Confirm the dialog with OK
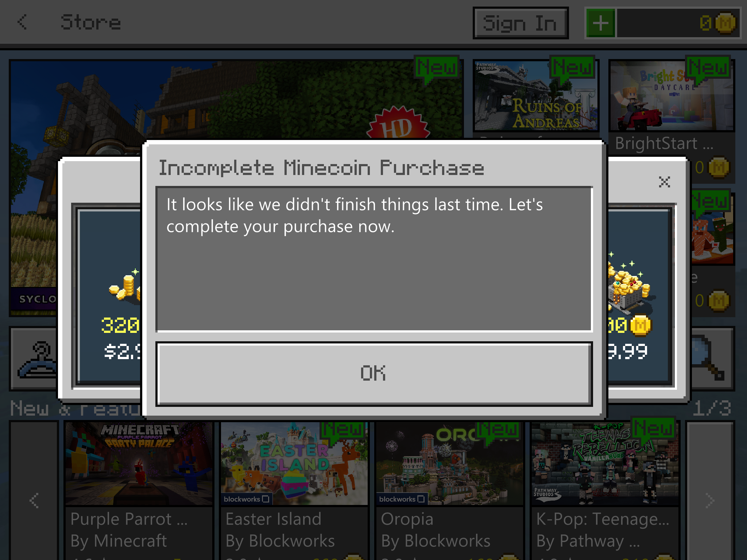Screen dimensions: 747x560 click(x=374, y=374)
